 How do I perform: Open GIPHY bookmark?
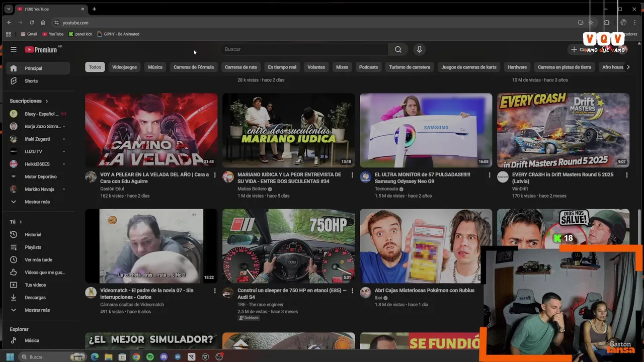(118, 34)
